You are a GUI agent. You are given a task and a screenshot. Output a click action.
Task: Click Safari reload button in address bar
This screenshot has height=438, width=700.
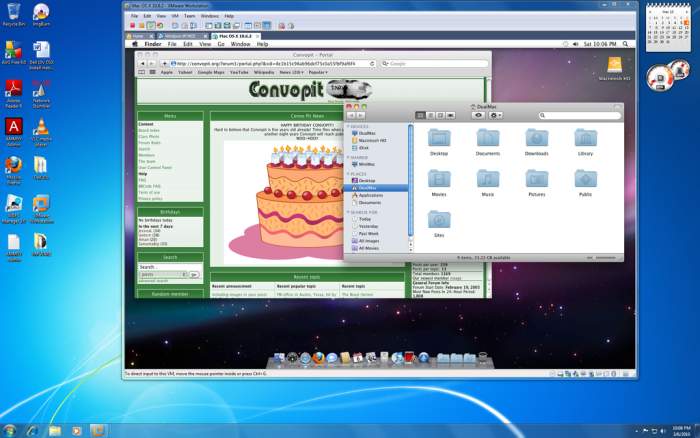pos(372,64)
